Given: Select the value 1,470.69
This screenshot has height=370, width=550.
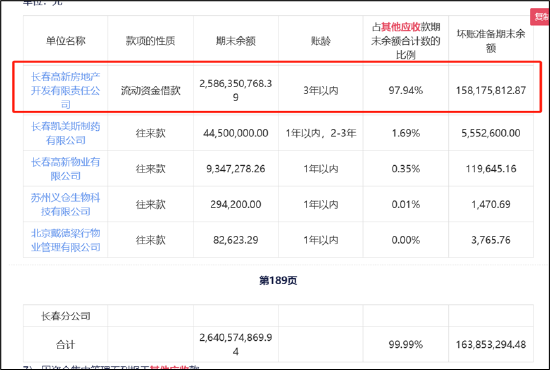Looking at the screenshot, I should pos(491,204).
